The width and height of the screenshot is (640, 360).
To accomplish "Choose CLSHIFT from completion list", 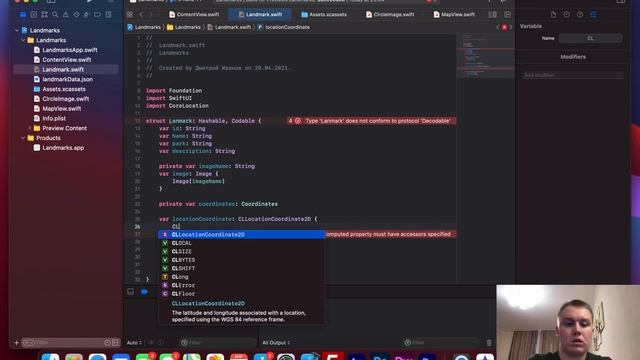I will point(242,268).
